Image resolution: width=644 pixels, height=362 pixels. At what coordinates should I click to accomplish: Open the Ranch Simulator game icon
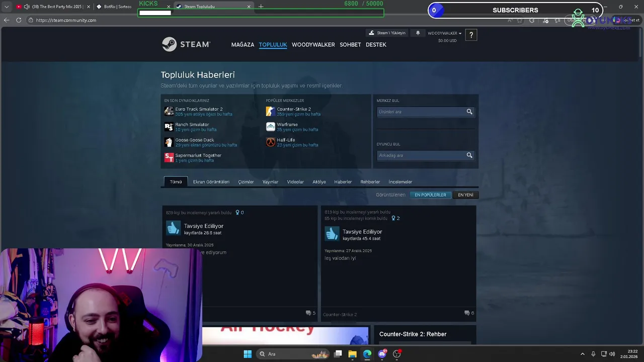(x=169, y=127)
